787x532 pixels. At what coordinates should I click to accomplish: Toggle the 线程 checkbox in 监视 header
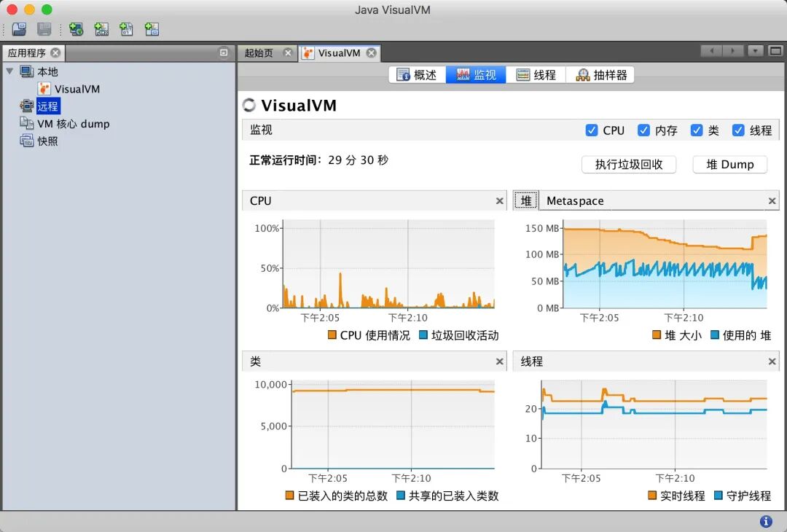click(x=737, y=130)
